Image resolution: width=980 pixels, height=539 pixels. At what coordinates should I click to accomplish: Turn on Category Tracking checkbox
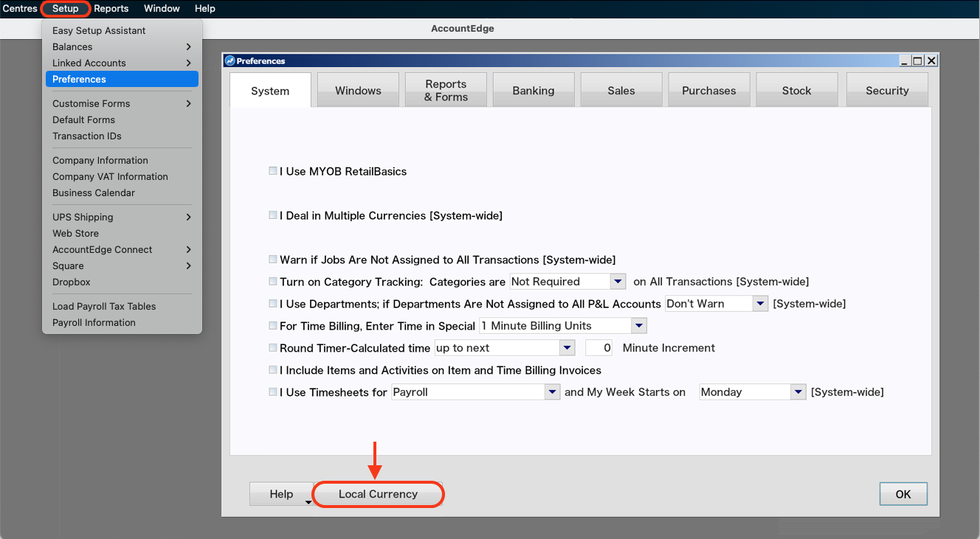click(273, 282)
